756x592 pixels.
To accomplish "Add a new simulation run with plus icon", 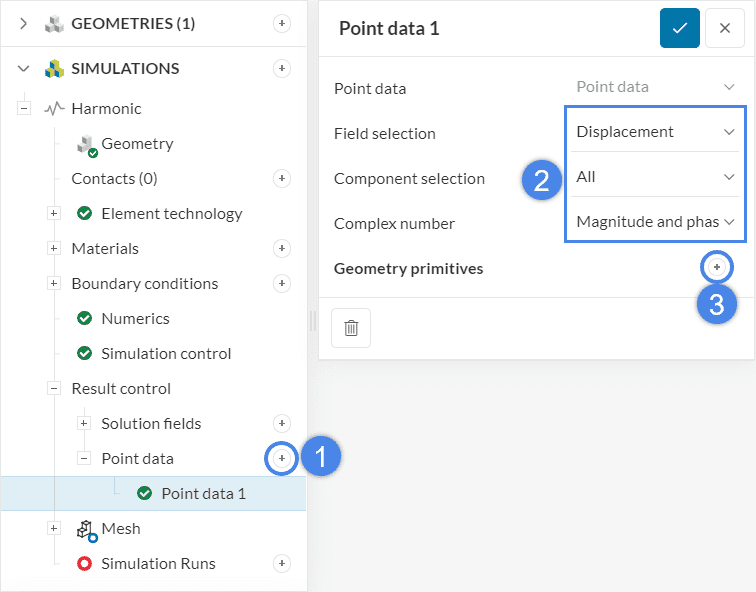I will tap(282, 563).
